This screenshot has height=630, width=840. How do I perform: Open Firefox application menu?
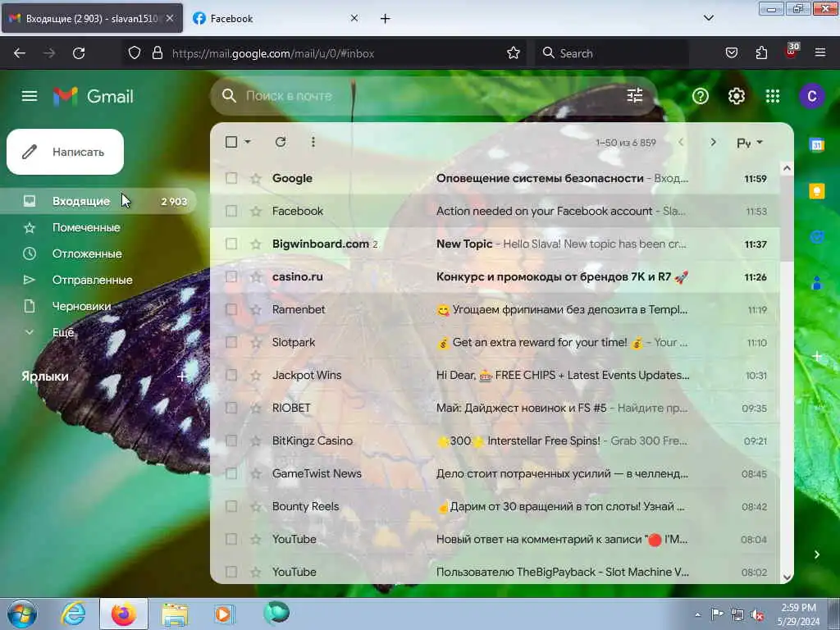[x=820, y=53]
